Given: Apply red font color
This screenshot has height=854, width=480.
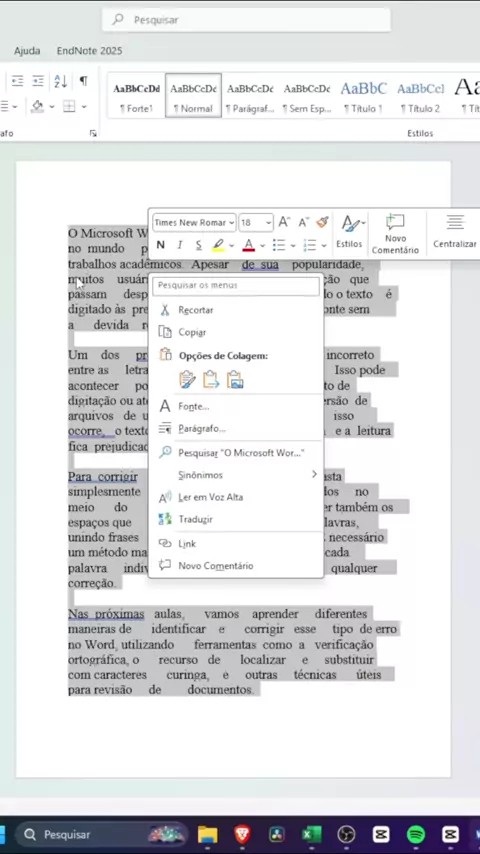Looking at the screenshot, I should [248, 245].
